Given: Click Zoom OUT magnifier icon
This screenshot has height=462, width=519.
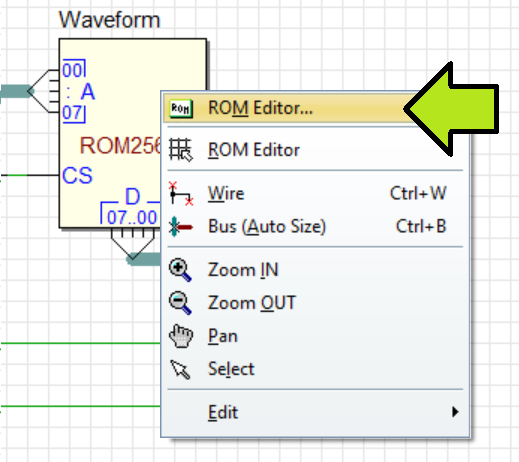Looking at the screenshot, I should tap(180, 303).
